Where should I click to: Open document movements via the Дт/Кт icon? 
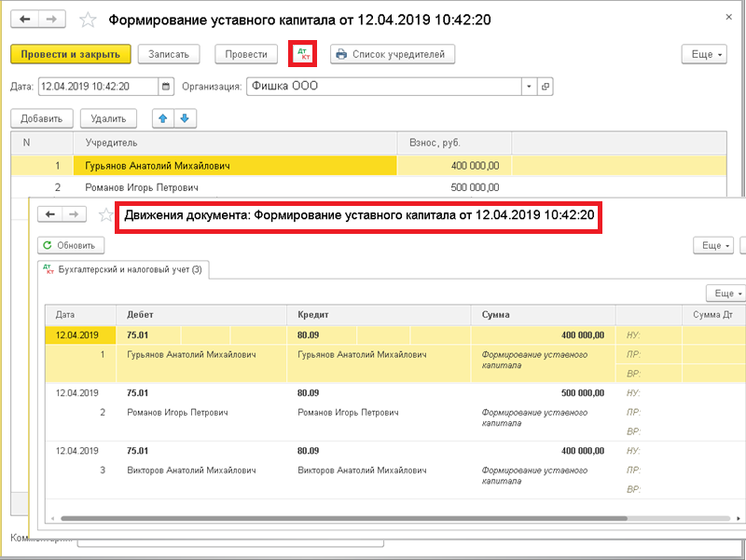(302, 54)
